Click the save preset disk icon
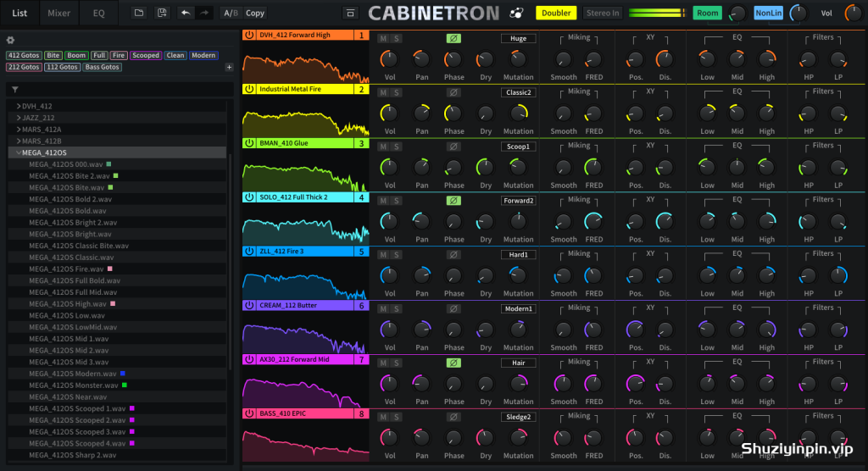868x471 pixels. 162,13
